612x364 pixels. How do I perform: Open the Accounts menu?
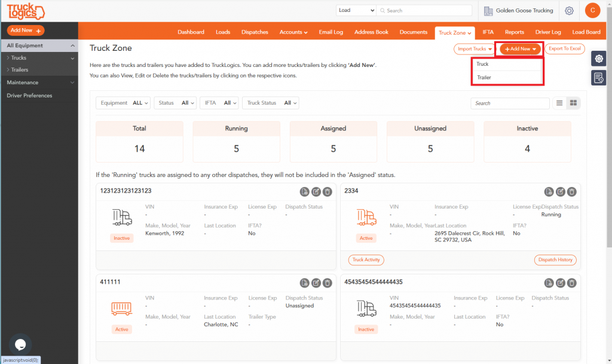(x=293, y=32)
